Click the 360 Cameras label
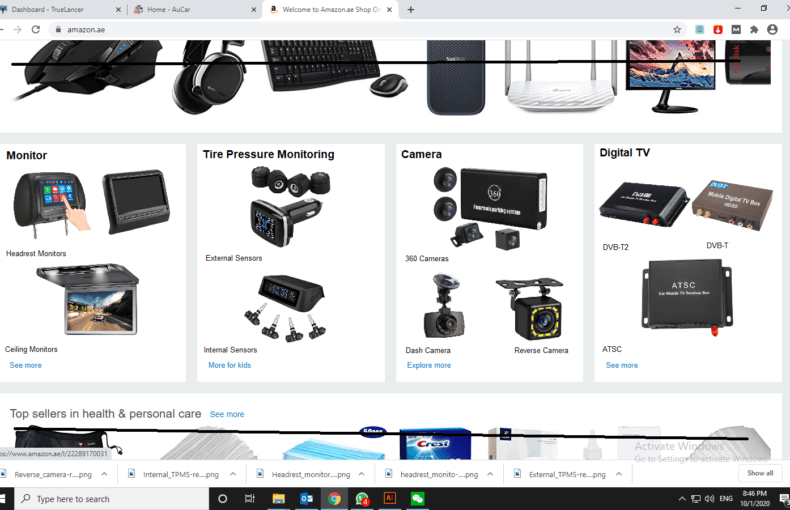Image resolution: width=790 pixels, height=510 pixels. coord(427,259)
